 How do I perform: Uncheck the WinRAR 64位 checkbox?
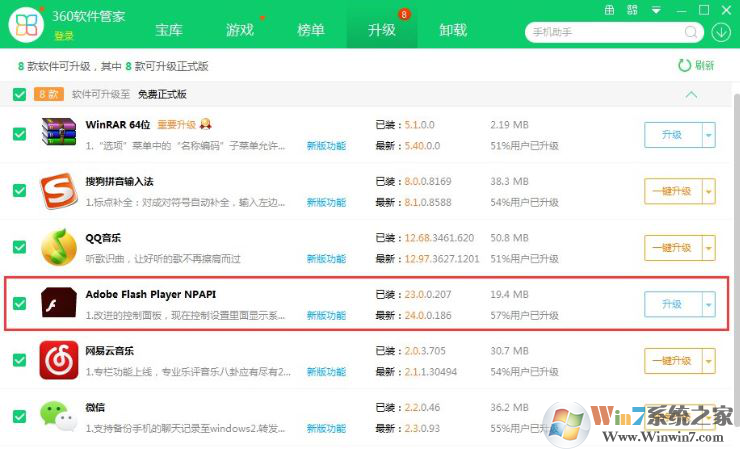point(19,134)
